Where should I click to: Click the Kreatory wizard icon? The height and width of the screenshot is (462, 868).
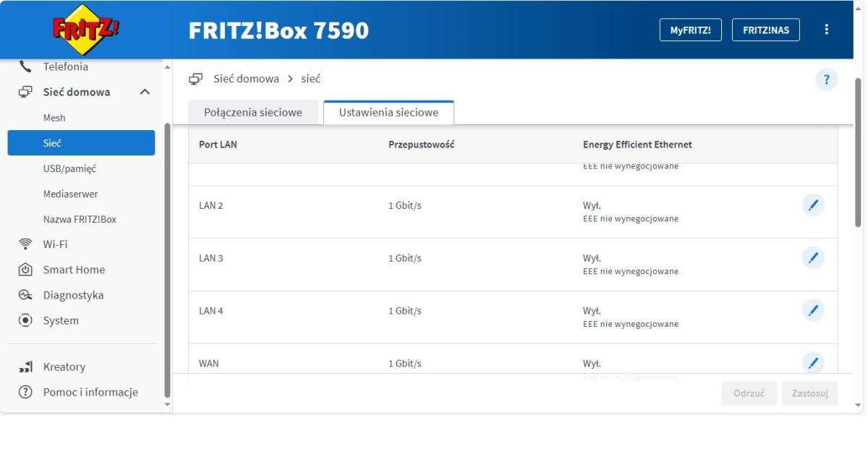[25, 367]
